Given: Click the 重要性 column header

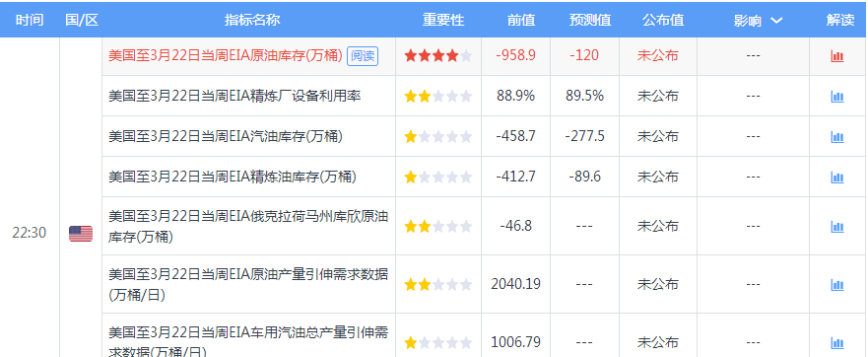Looking at the screenshot, I should pos(443,21).
